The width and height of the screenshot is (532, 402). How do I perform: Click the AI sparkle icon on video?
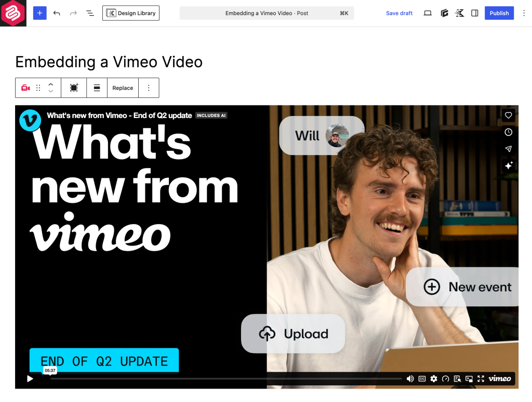point(508,165)
